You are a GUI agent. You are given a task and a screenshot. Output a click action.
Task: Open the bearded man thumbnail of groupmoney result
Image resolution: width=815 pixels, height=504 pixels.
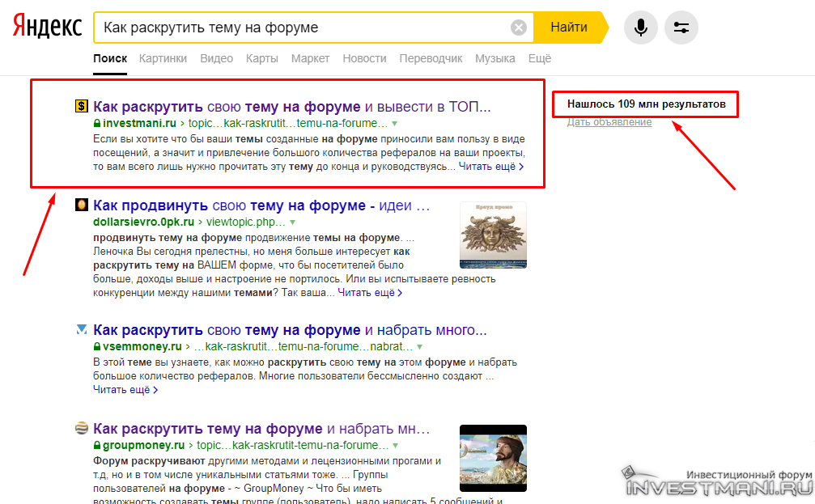pos(493,458)
